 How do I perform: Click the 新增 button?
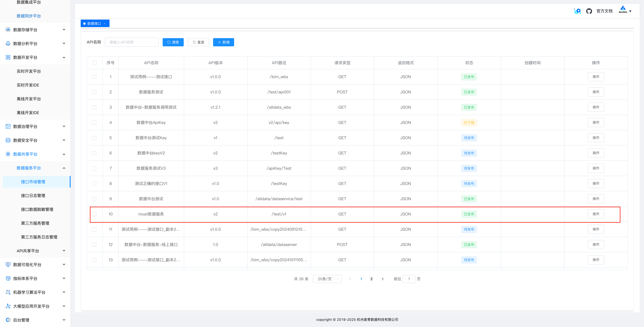223,42
